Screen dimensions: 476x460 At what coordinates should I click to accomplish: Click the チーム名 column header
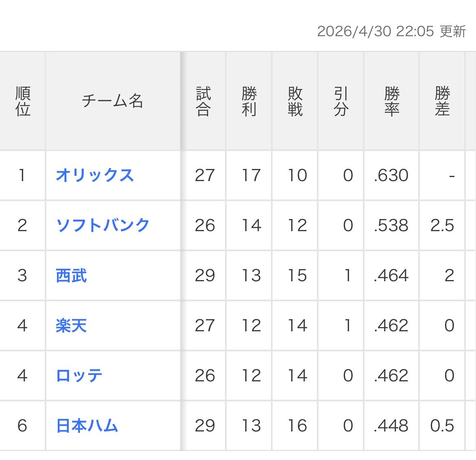(113, 101)
